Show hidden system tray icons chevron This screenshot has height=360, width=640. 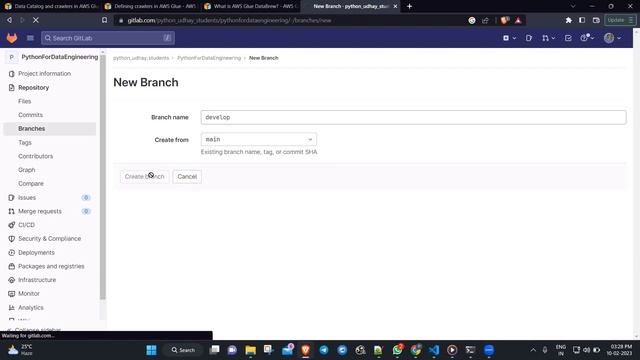(x=533, y=350)
